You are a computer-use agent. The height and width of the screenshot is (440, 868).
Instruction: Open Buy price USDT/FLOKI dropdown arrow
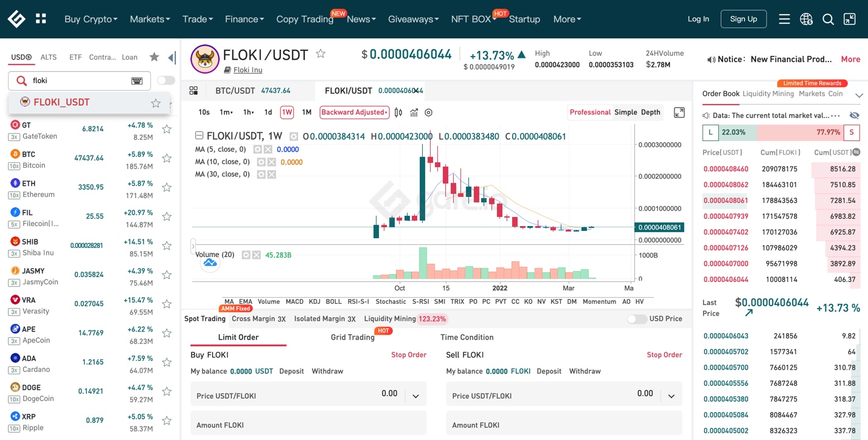coord(416,396)
